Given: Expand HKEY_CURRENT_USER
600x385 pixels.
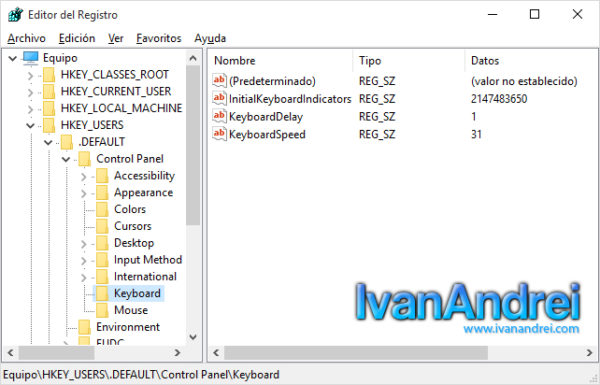Looking at the screenshot, I should click(30, 92).
